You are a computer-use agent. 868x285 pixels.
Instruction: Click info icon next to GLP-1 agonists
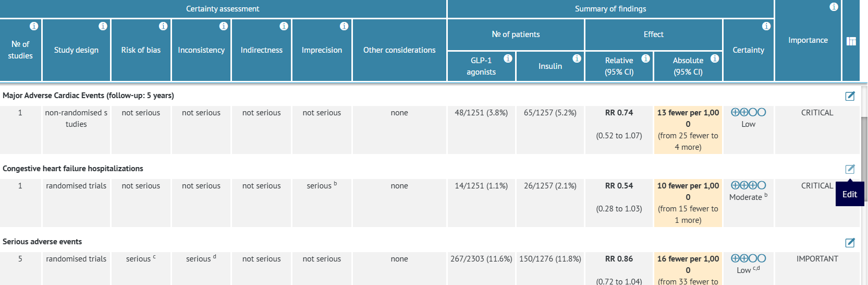508,58
